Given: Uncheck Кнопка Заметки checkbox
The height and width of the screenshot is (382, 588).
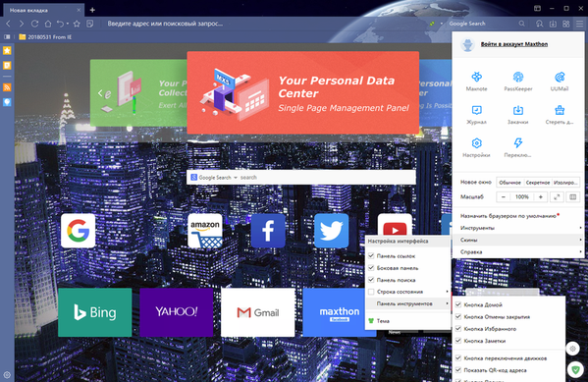Looking at the screenshot, I should point(458,341).
